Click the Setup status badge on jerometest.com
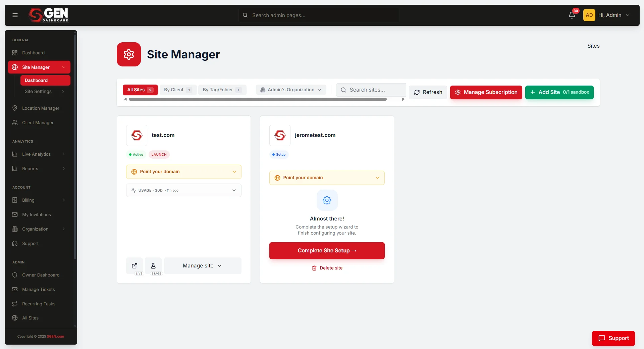Image resolution: width=644 pixels, height=349 pixels. pos(279,155)
